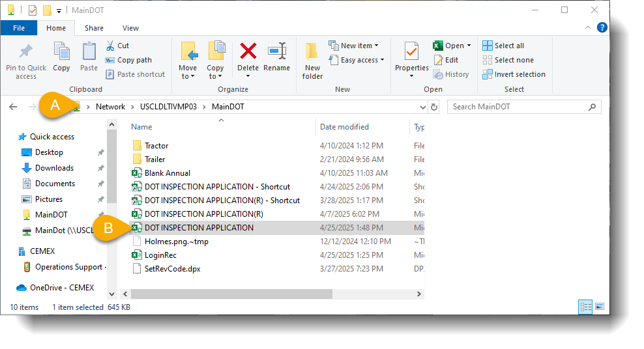Click the red Delete icon

point(248,51)
